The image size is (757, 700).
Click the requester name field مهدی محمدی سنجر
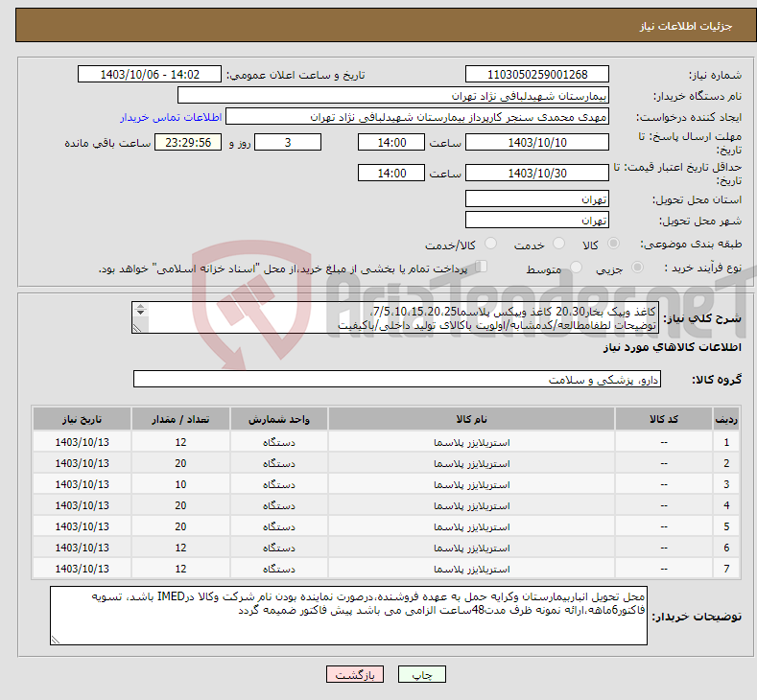click(x=417, y=117)
